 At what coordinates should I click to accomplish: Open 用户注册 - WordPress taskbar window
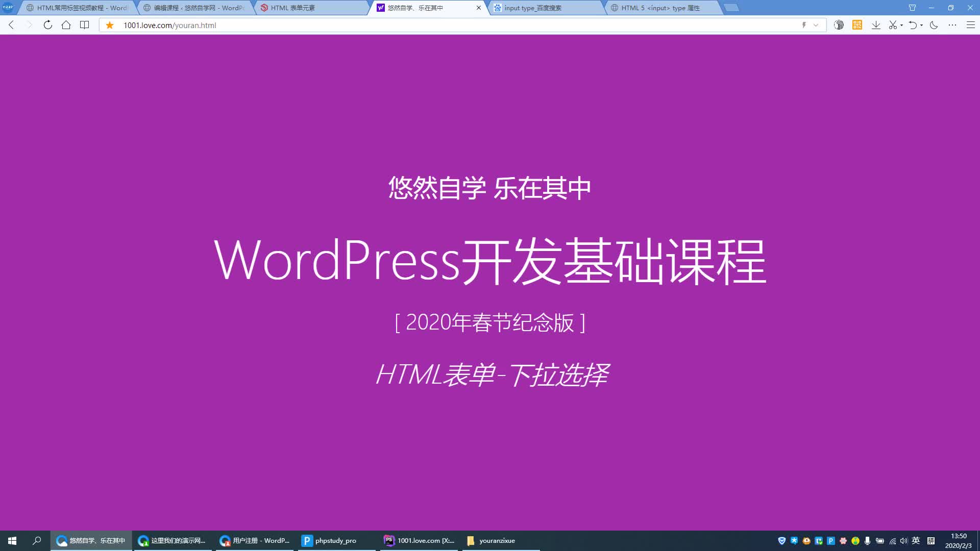(254, 541)
